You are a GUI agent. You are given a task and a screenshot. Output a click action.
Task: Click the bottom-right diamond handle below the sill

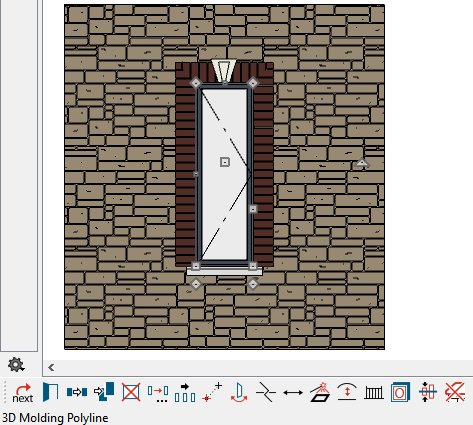[253, 284]
